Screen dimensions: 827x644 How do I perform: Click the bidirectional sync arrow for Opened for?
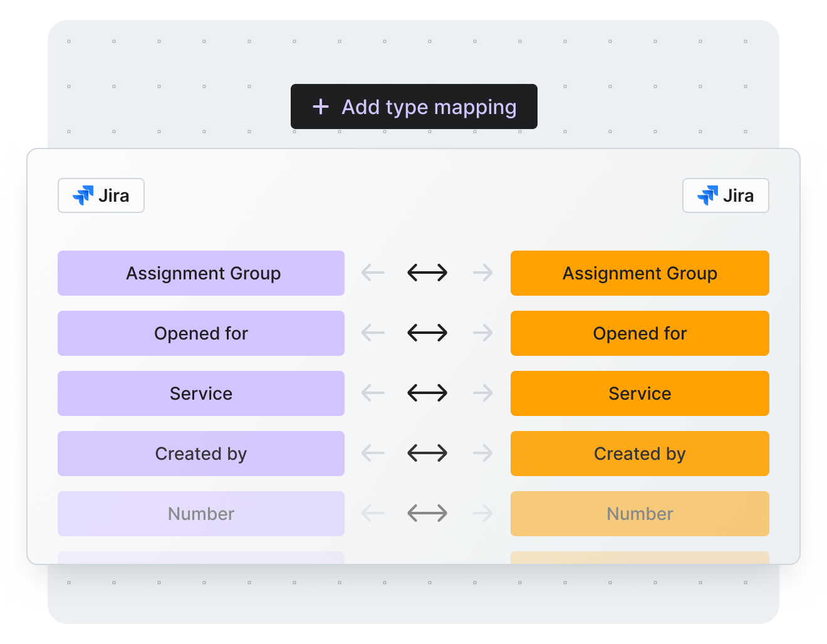pos(427,333)
